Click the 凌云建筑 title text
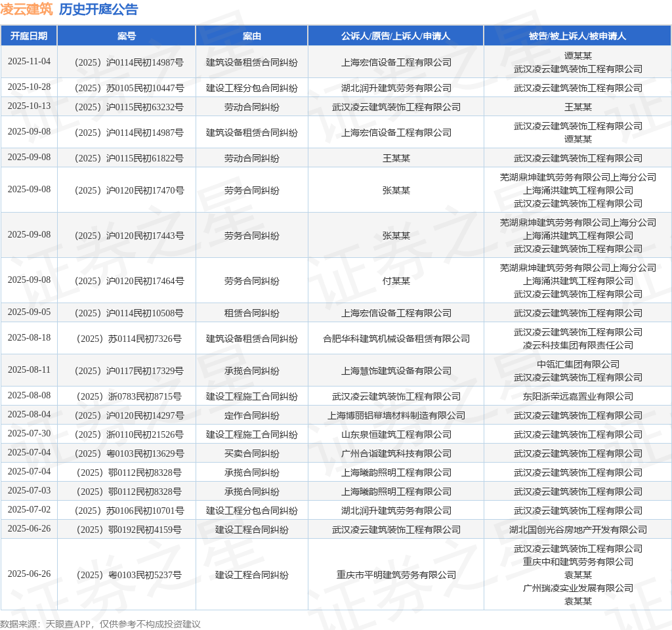 [x=26, y=9]
